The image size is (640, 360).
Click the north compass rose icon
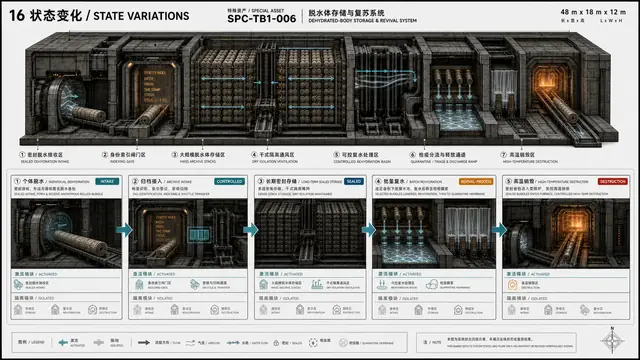point(612,340)
